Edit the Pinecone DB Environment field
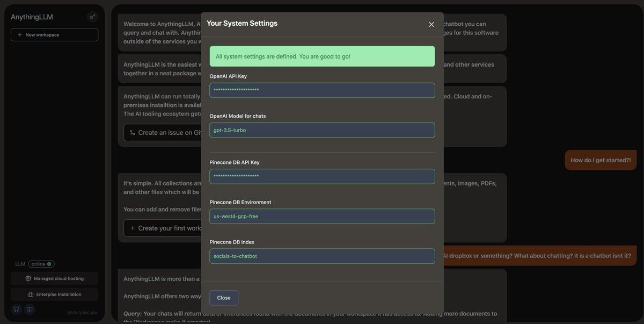644x324 pixels. tap(322, 216)
